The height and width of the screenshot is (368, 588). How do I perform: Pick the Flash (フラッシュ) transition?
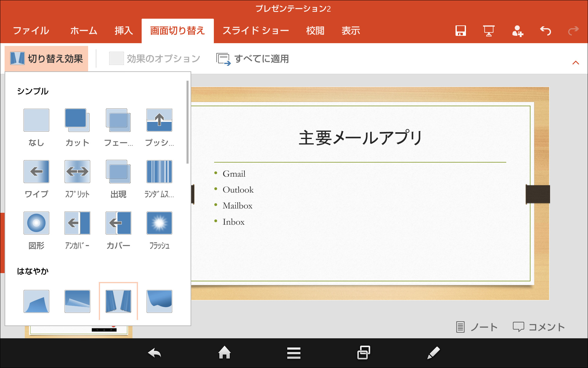coord(159,223)
